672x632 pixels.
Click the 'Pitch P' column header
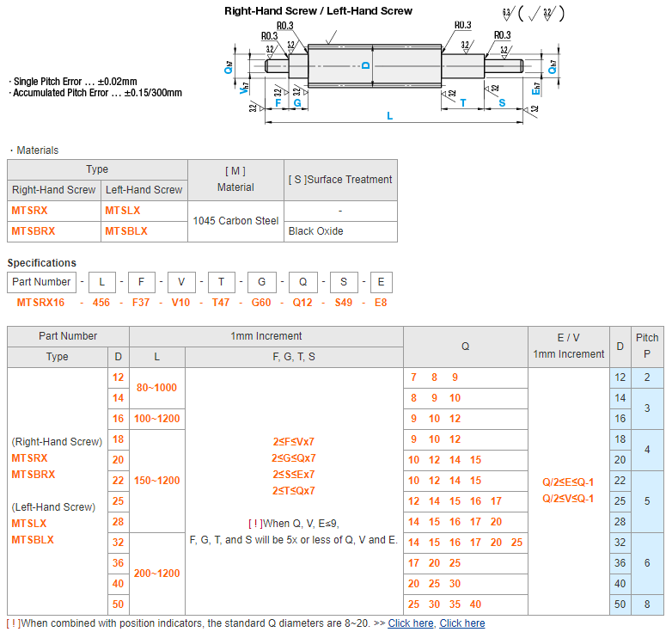[x=647, y=347]
